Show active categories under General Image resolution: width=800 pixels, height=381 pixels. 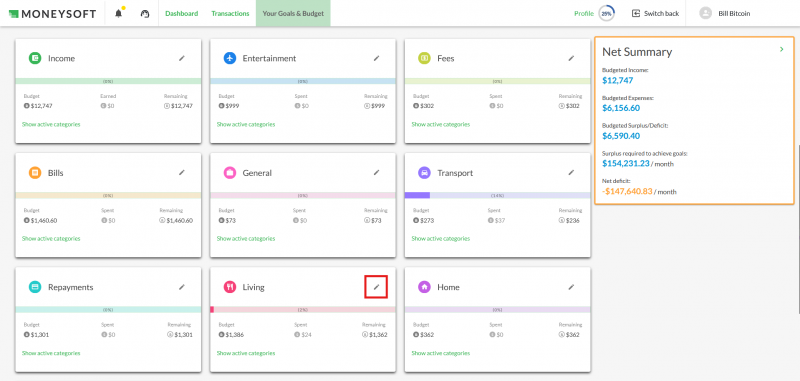246,239
